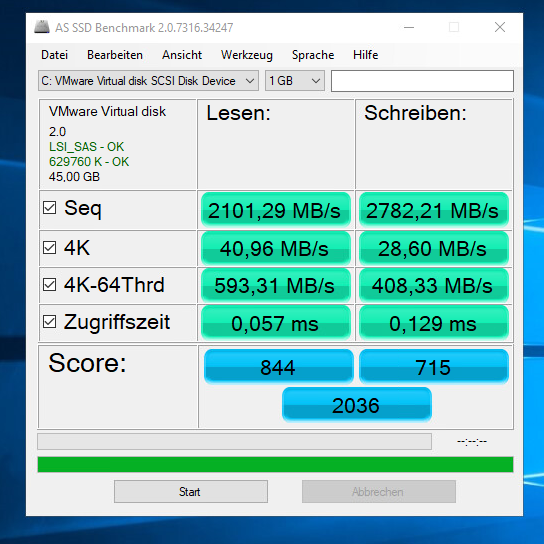Open the Werkzeug menu
Image resolution: width=544 pixels, height=544 pixels.
point(247,55)
